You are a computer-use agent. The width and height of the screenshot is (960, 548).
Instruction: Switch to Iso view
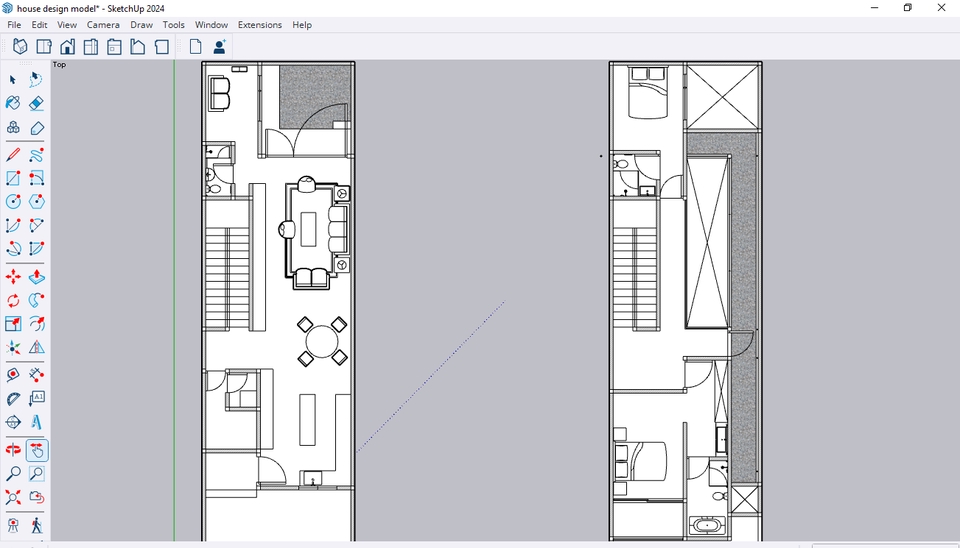(x=20, y=47)
